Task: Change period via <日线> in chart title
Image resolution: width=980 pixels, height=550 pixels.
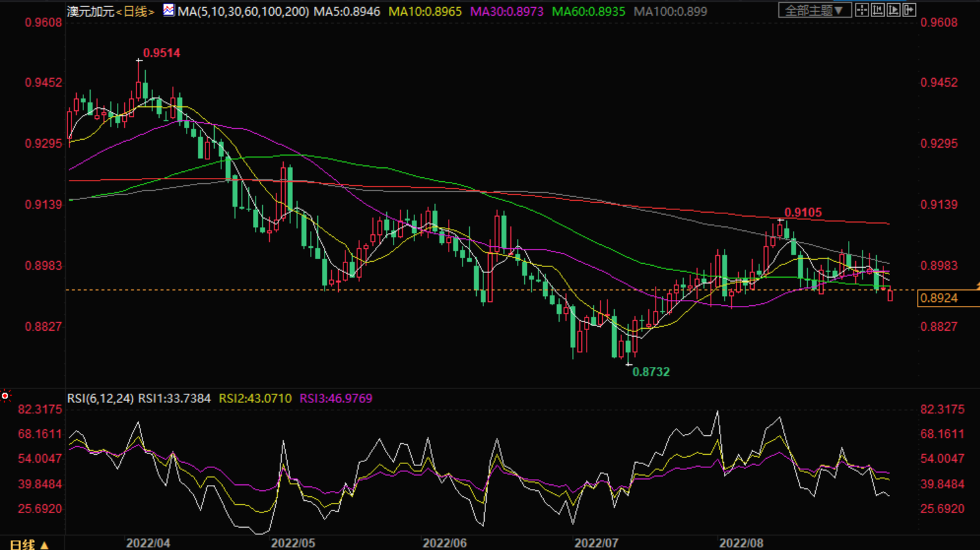Action: pos(135,11)
